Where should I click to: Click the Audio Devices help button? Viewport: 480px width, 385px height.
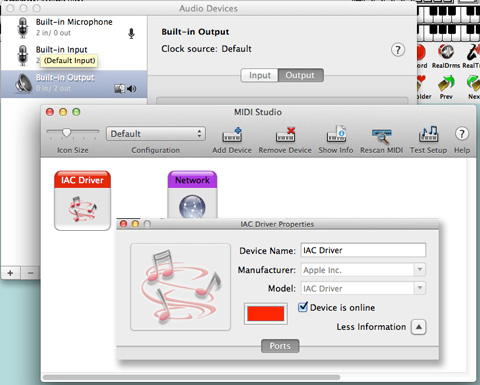click(398, 50)
